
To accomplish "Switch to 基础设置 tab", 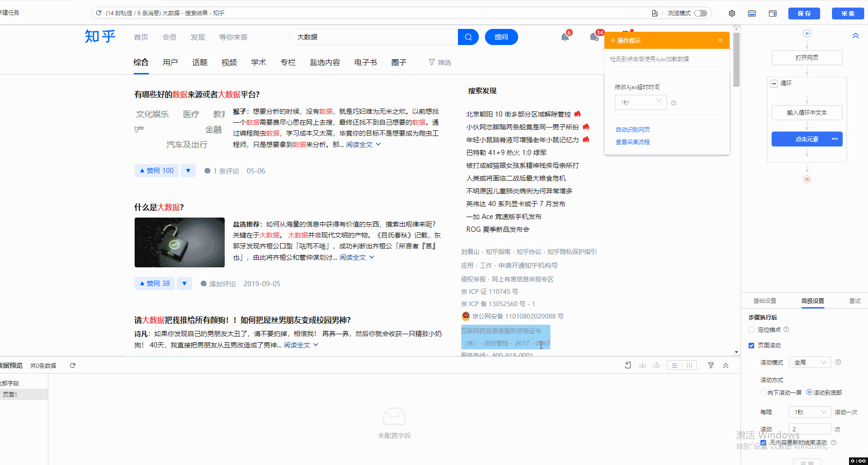I will tap(765, 301).
